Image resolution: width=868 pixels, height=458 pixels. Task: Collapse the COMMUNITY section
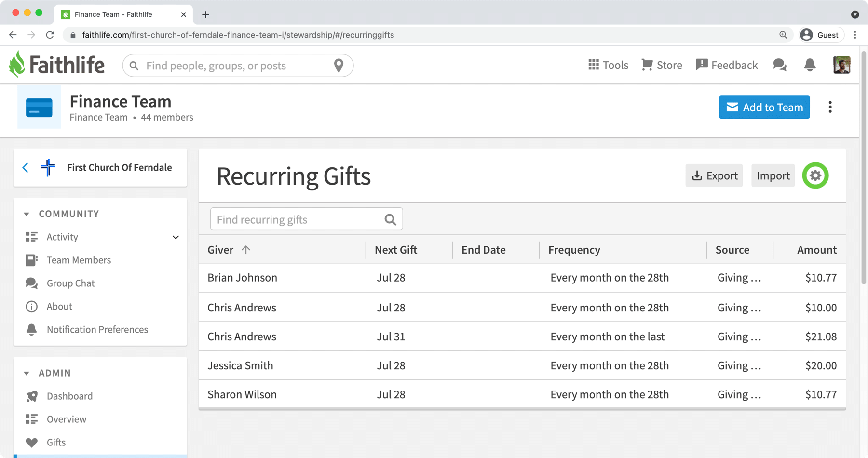[61, 214]
